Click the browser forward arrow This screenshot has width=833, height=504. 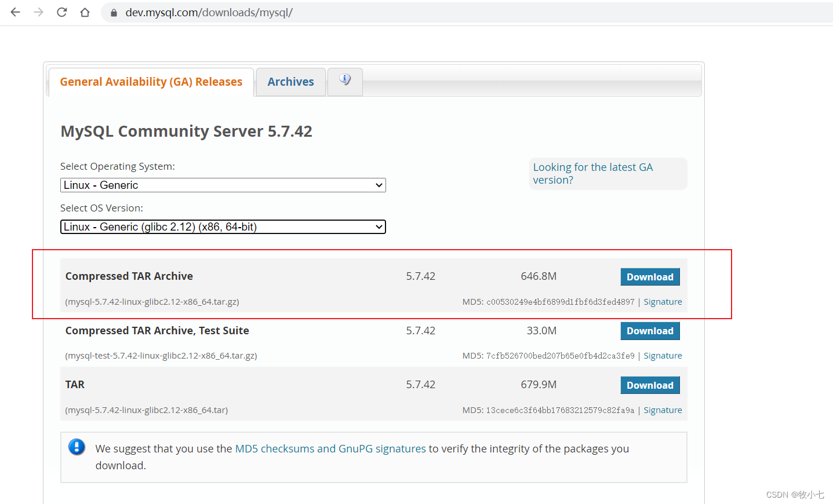[39, 12]
